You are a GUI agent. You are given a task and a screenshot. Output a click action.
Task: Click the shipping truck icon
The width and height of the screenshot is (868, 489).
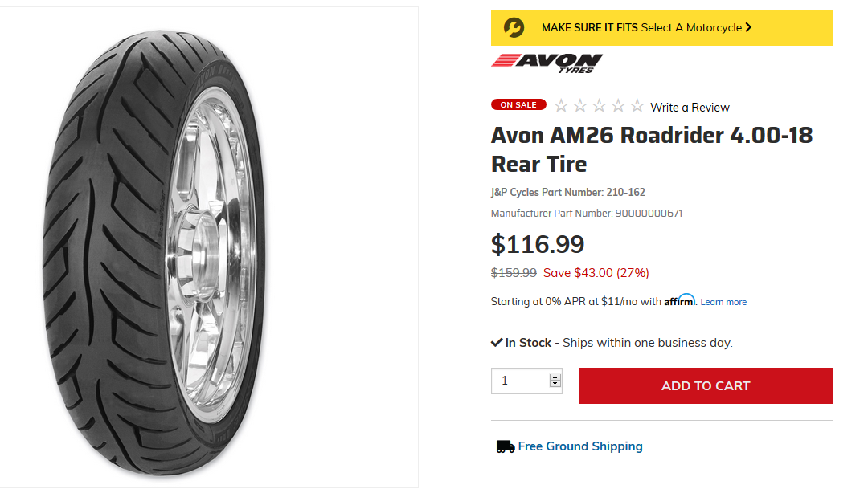tap(505, 446)
